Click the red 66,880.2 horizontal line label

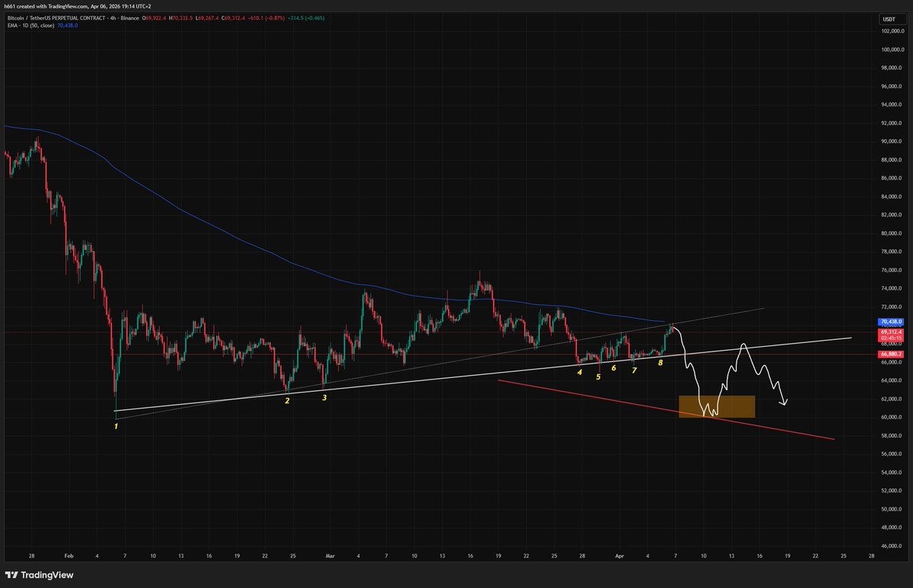[892, 354]
